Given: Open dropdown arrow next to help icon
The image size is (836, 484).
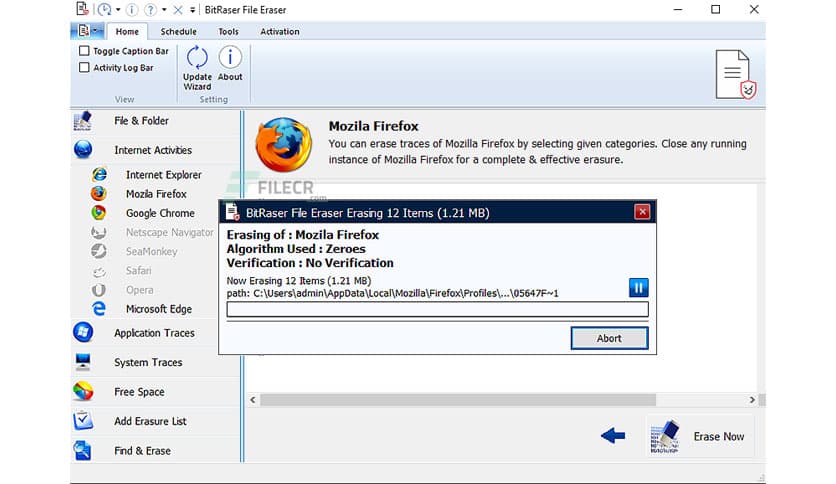Looking at the screenshot, I should tap(164, 10).
